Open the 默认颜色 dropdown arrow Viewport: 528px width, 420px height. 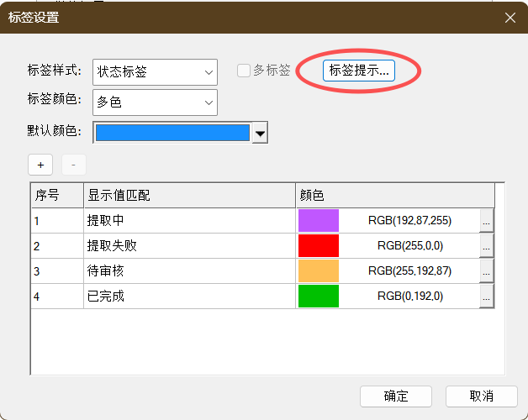(260, 133)
